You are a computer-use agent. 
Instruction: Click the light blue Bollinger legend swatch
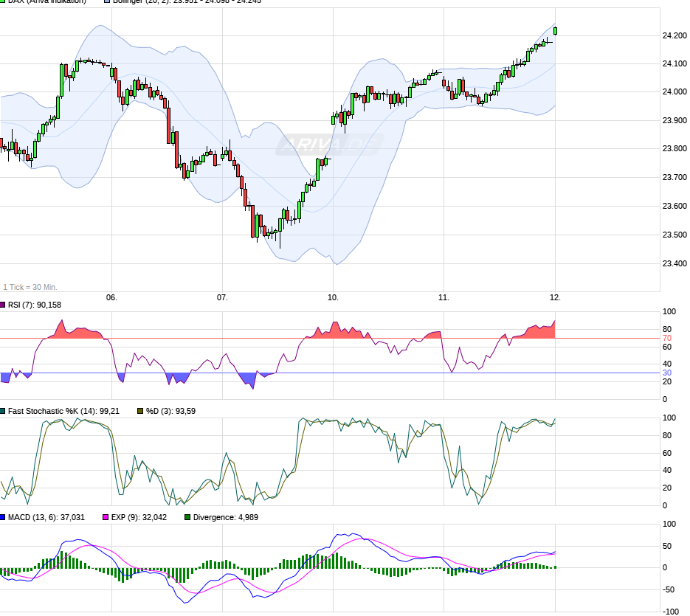coord(107,1)
